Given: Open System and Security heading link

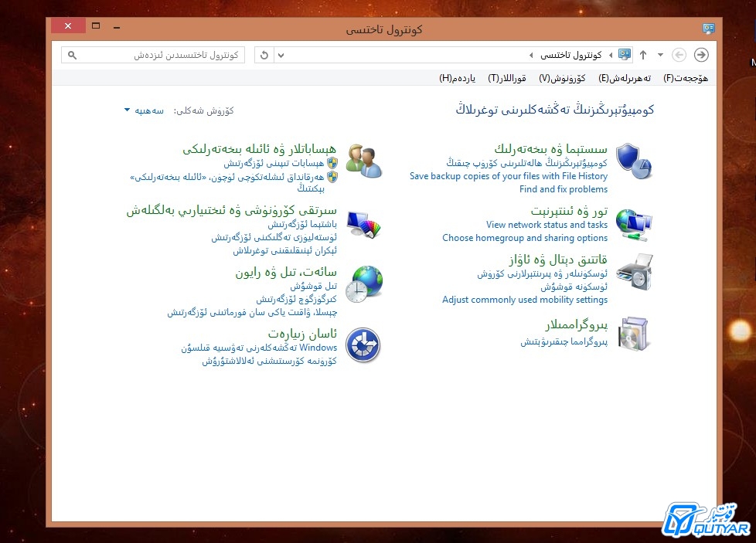Looking at the screenshot, I should coord(550,149).
